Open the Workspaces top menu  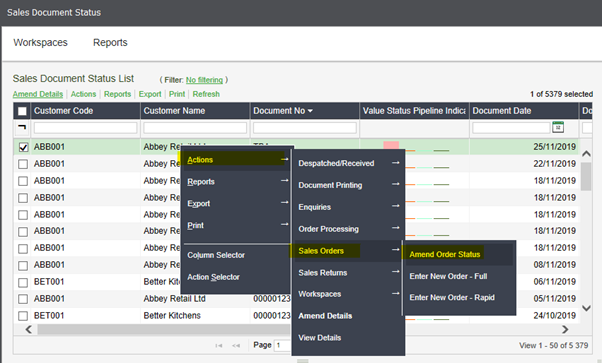pos(40,43)
